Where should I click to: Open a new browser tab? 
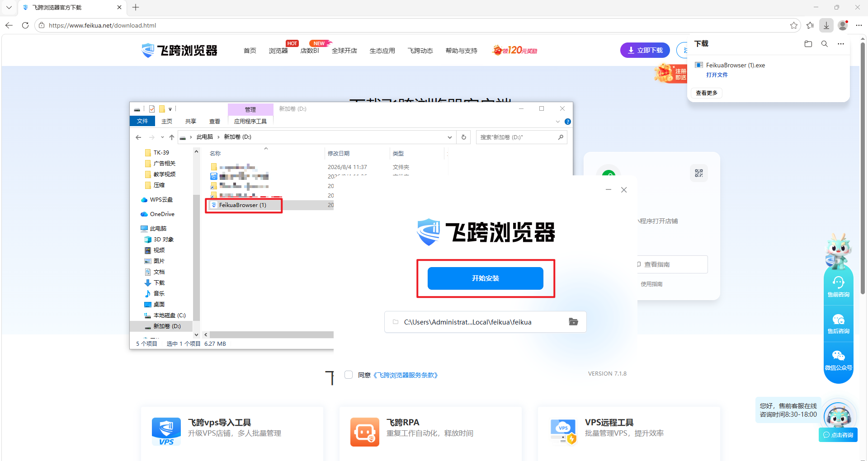[x=136, y=7]
